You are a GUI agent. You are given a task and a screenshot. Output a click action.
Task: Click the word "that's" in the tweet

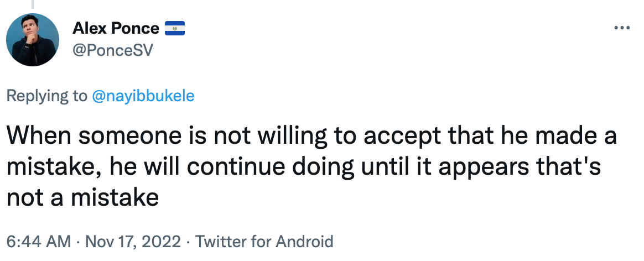(x=573, y=168)
